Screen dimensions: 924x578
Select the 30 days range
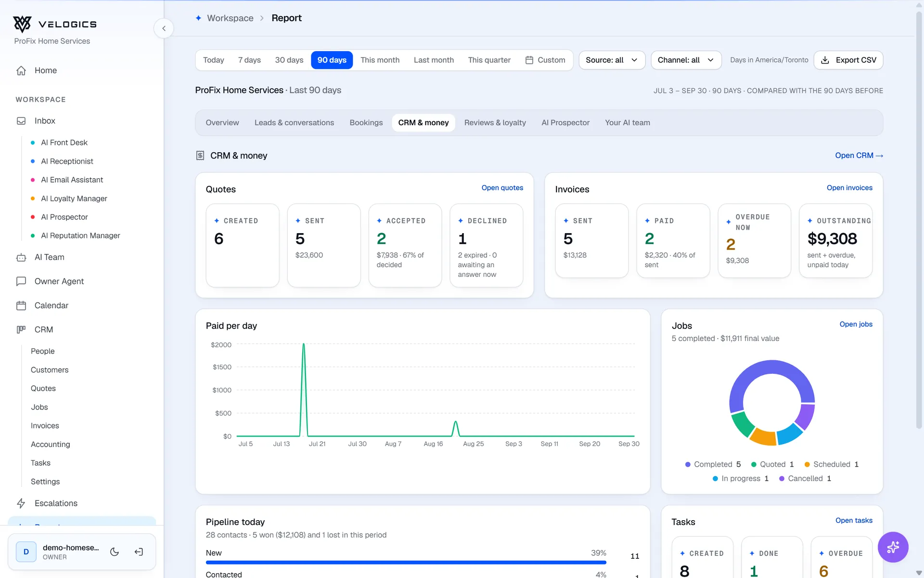pos(289,60)
